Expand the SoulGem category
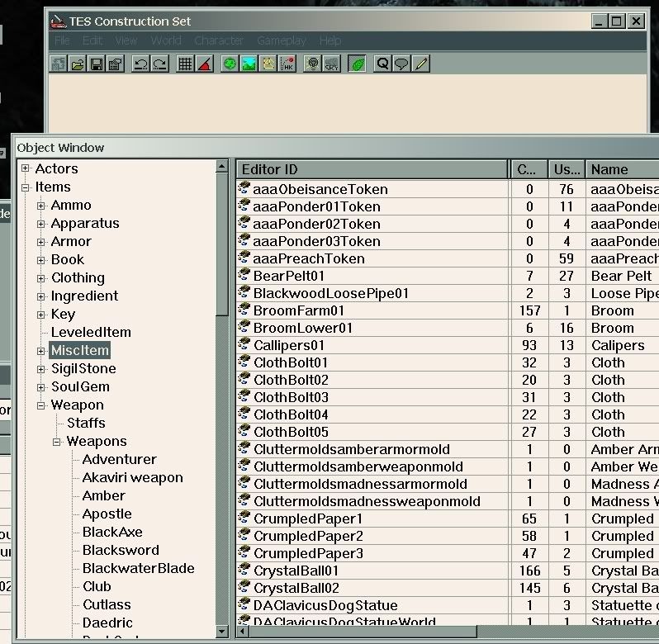This screenshot has width=659, height=644. pos(40,387)
